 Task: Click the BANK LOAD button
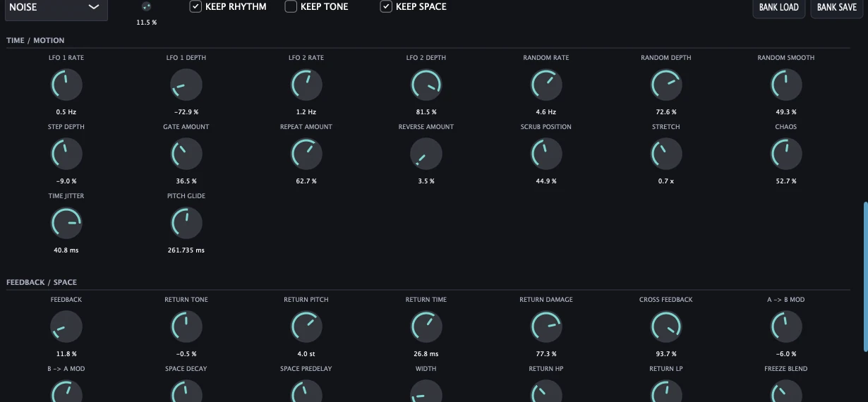coord(779,7)
